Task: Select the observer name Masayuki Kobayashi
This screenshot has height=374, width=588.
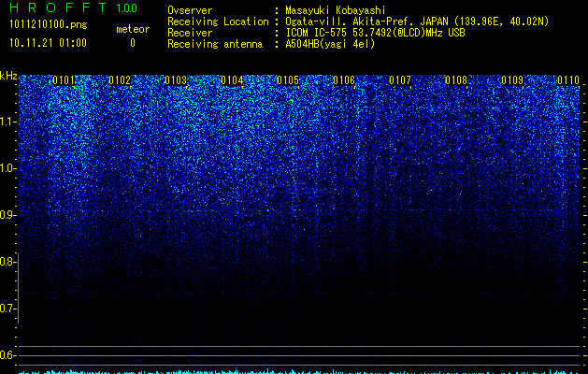Action: (x=336, y=10)
